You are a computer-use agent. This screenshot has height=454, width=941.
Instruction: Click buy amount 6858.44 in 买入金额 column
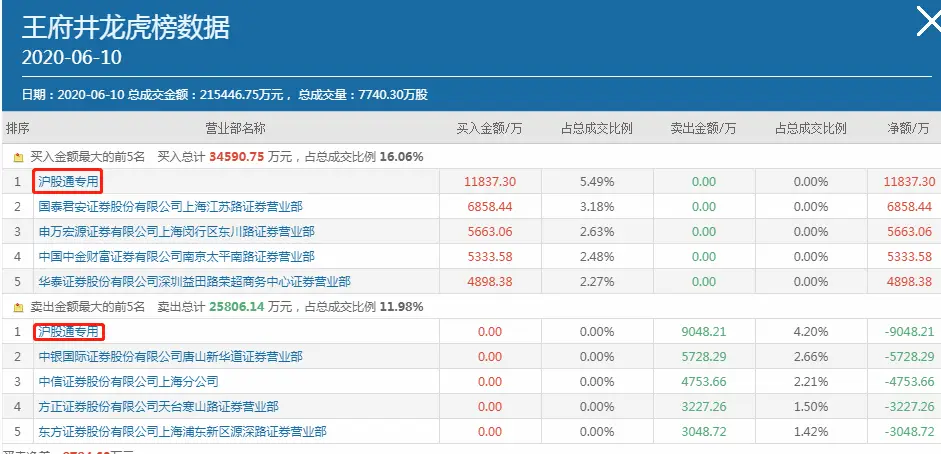(490, 207)
